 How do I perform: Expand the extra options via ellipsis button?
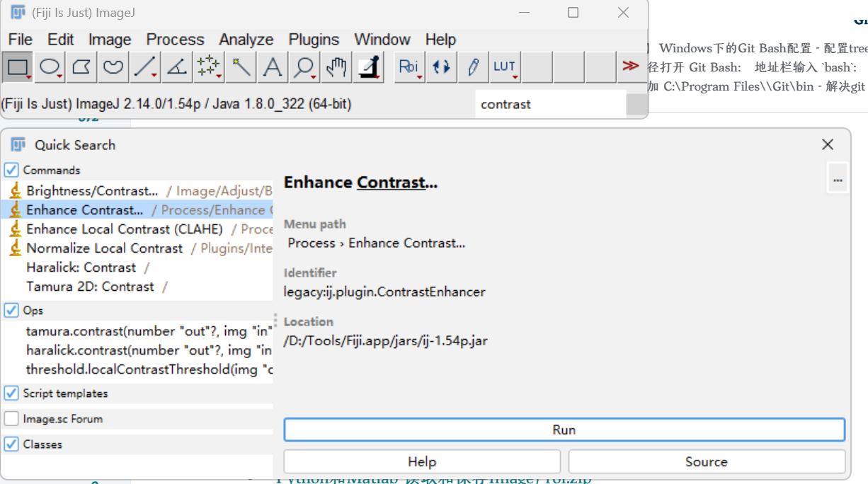point(838,179)
